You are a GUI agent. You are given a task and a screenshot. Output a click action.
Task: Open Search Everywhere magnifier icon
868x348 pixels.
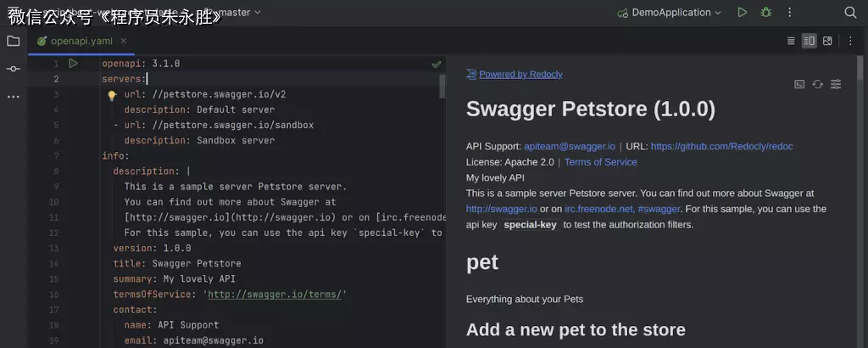tap(850, 13)
